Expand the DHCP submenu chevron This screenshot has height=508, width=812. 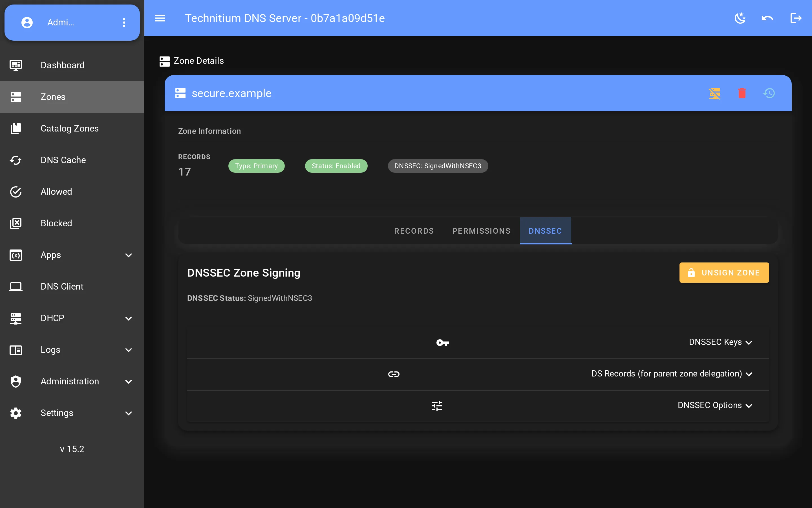pos(129,318)
